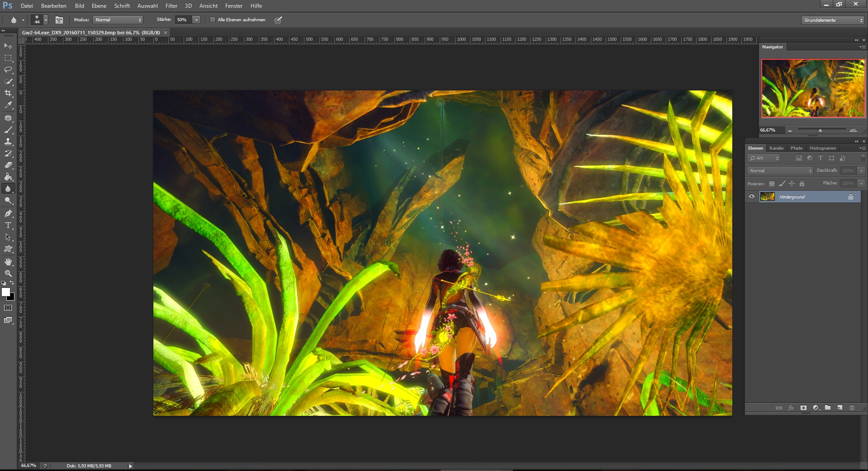
Task: Switch to the Kanäle tab
Action: point(776,148)
